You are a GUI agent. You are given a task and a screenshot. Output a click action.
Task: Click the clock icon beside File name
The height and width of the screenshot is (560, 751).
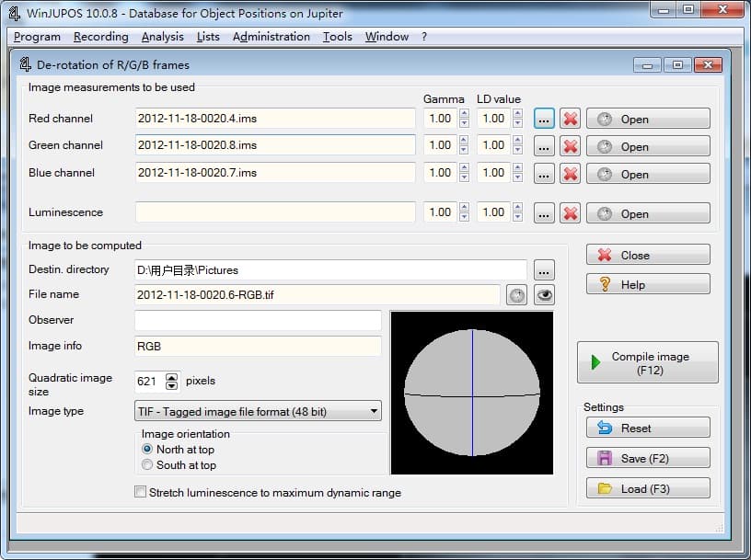click(x=517, y=295)
